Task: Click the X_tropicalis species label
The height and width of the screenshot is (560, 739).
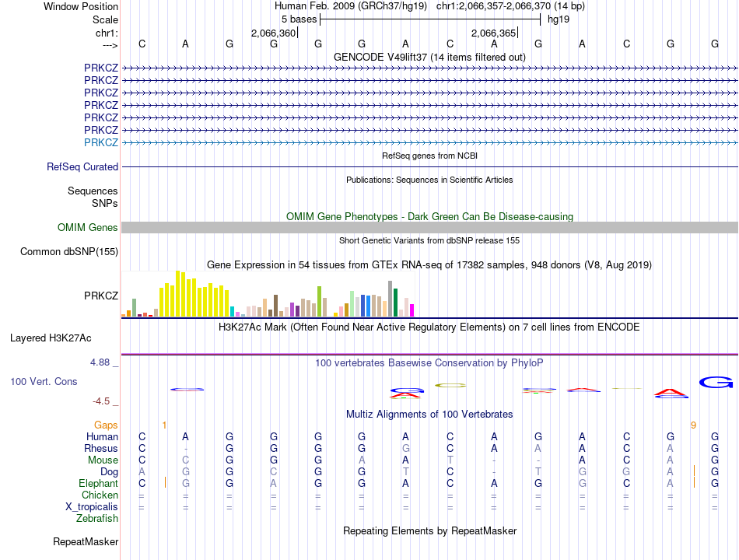Action: 92,507
